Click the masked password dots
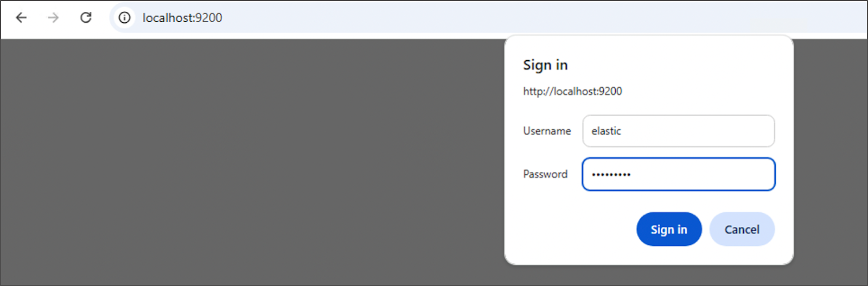868x286 pixels. [x=611, y=175]
